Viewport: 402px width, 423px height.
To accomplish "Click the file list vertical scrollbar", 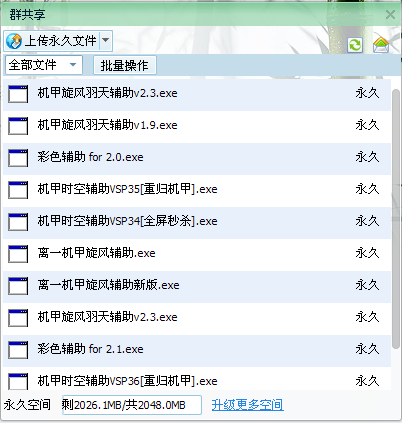I will pos(396,219).
